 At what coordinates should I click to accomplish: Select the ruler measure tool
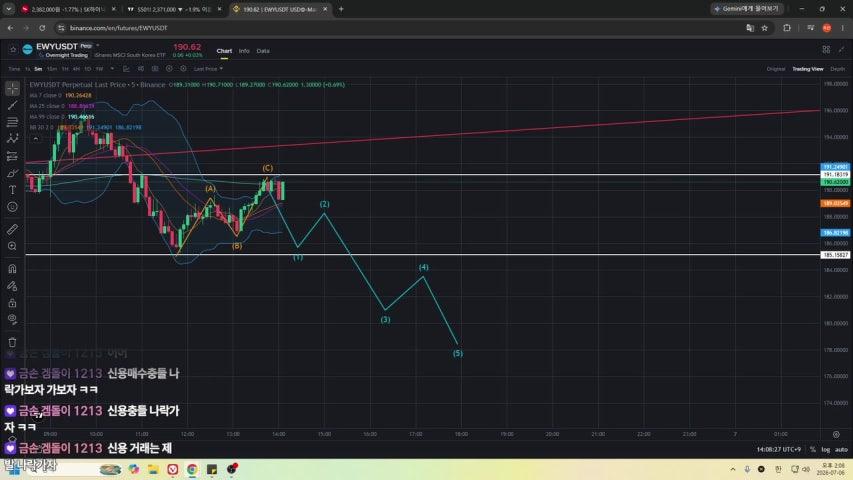pos(12,229)
